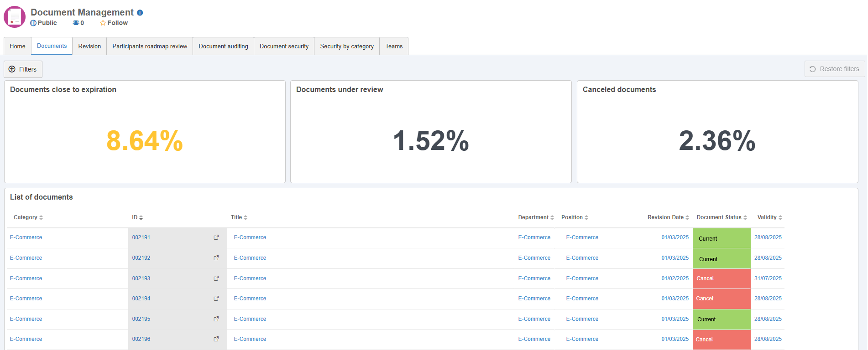Open Participants roadmap review tab
This screenshot has width=868, height=350.
150,46
